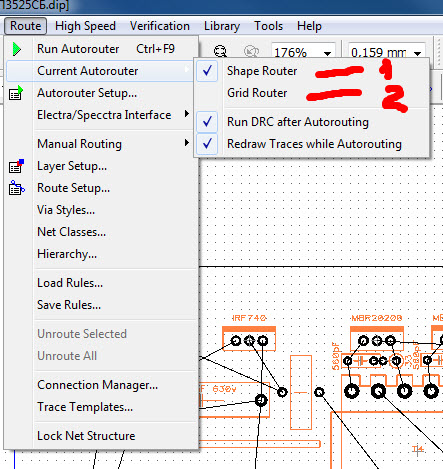Screen dimensions: 443x469
Task: Expand the Manual Routing submenu
Action: point(100,144)
